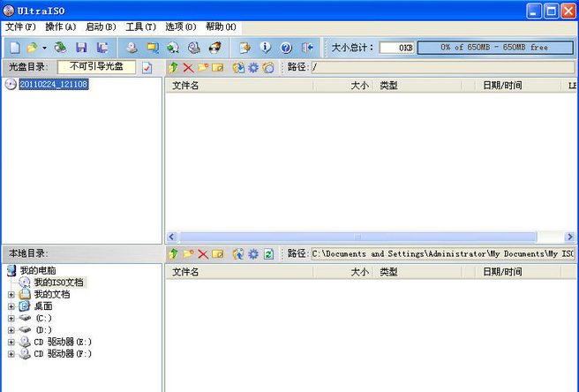Screen dimensions: 579x392
Task: Click the blue gear icon in the local toolbar
Action: (x=253, y=253)
